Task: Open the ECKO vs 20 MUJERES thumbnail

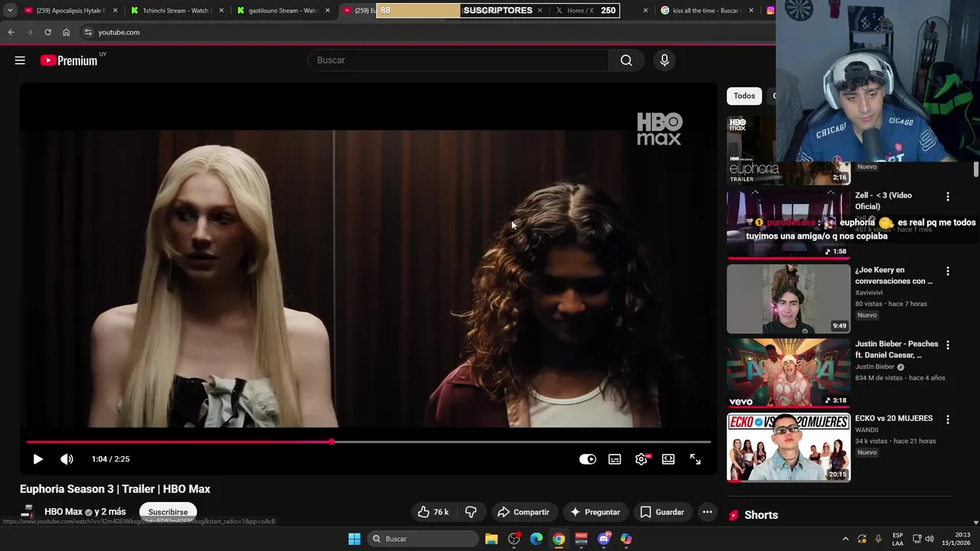Action: (789, 447)
